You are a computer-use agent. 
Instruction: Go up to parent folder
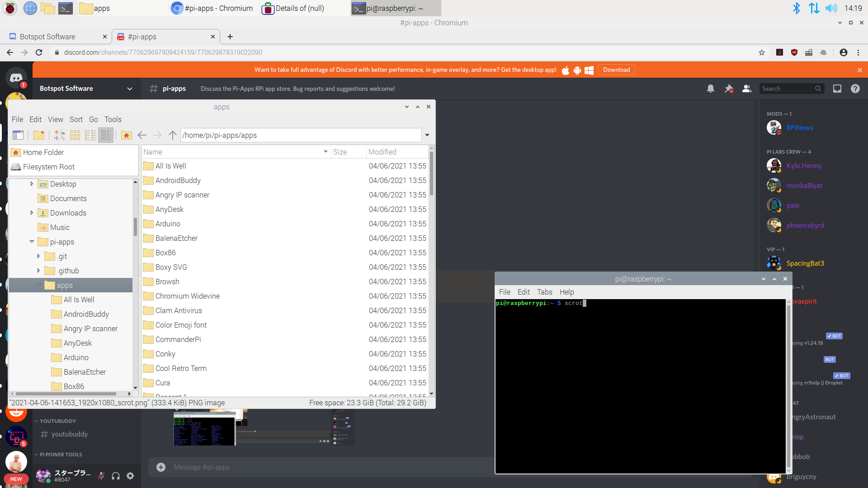[173, 135]
